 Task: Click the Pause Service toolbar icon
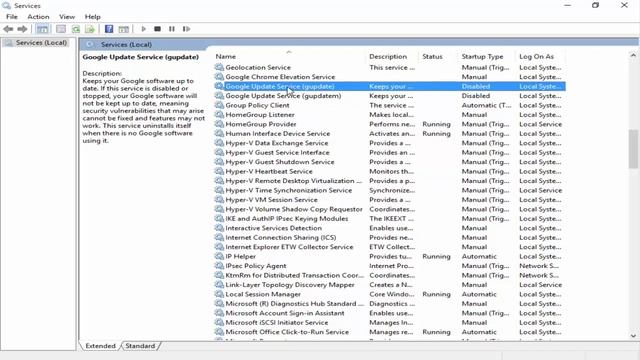172,29
